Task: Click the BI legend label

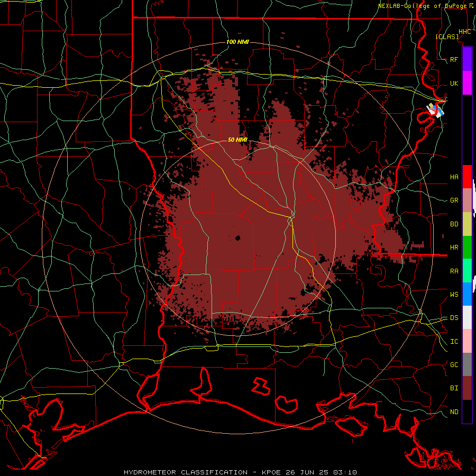Action: 454,388
